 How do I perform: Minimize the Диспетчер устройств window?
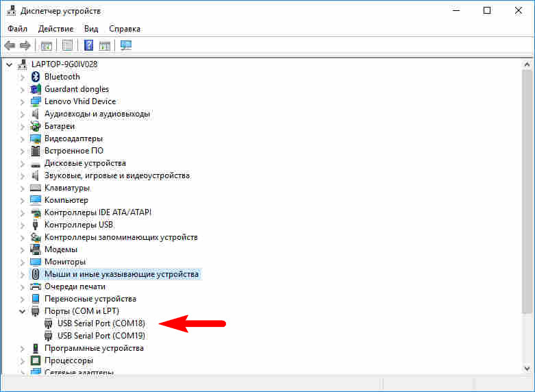coord(456,10)
